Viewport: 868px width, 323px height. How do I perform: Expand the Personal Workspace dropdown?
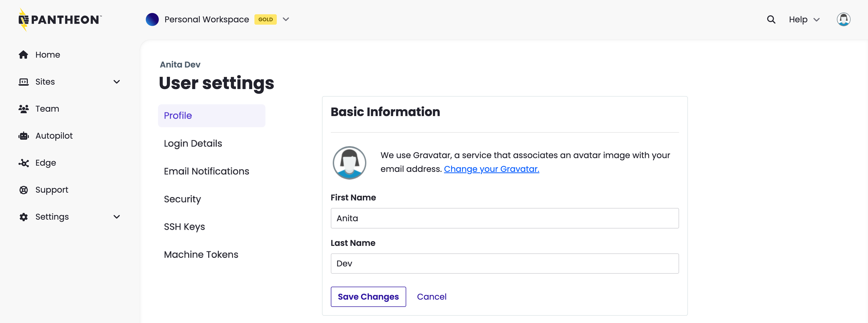[x=286, y=19]
